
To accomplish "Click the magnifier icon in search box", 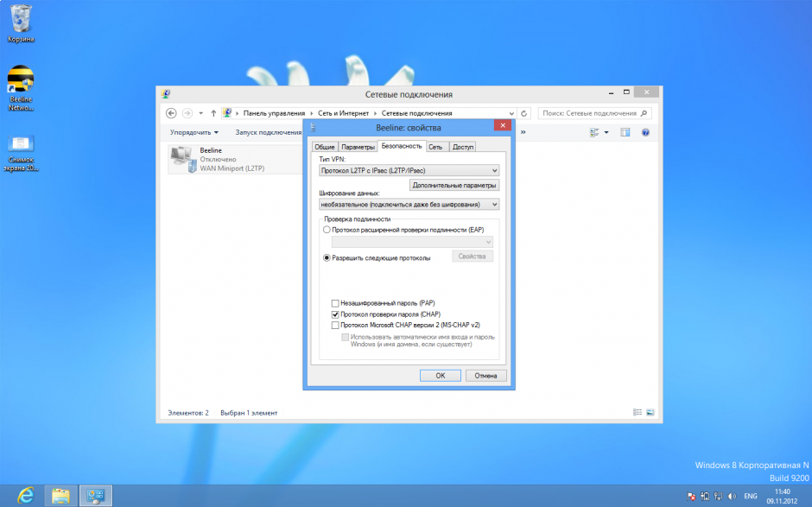I will pos(644,113).
